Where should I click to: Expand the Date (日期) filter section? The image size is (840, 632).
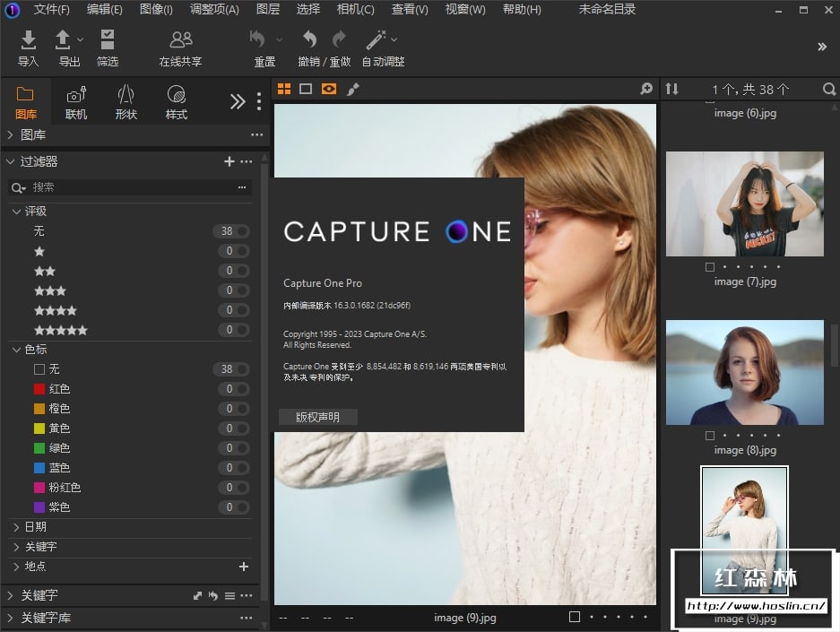coord(16,527)
